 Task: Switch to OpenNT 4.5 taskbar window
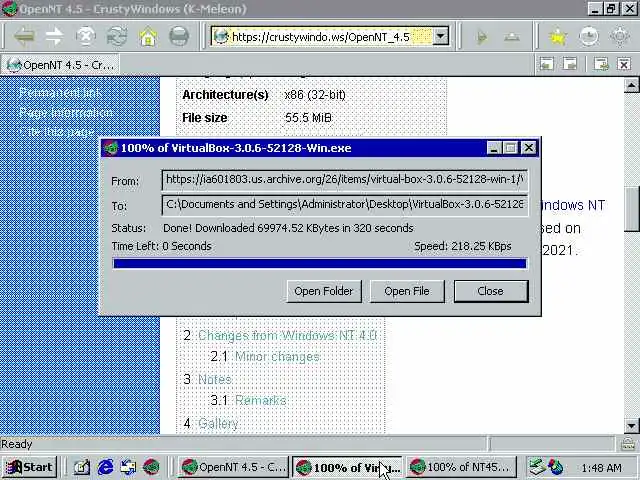233,467
